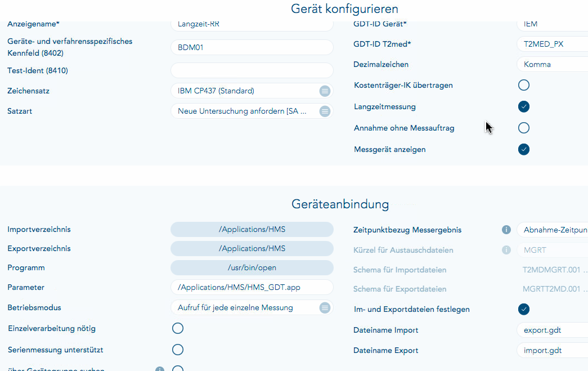This screenshot has width=588, height=371.
Task: Choose the Importverzeichnis path button
Action: click(x=252, y=229)
